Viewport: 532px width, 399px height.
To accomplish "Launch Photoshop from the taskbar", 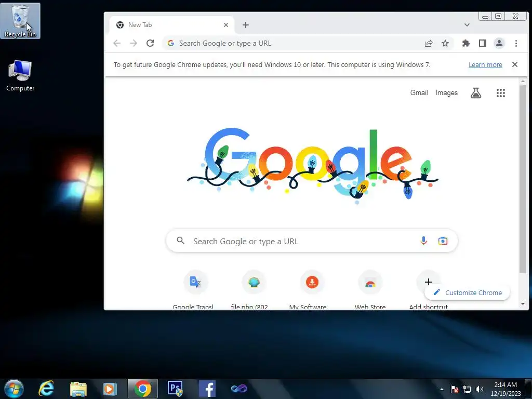I will pyautogui.click(x=175, y=389).
